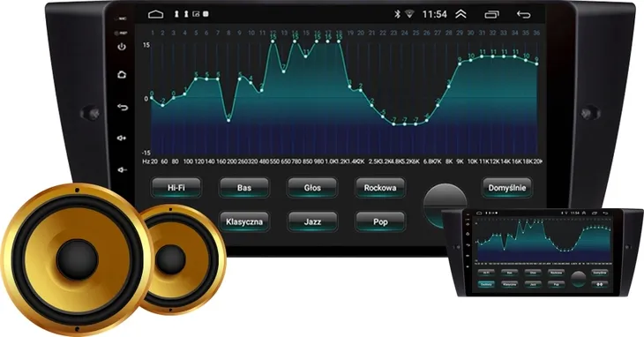The height and width of the screenshot is (337, 644).
Task: Click band 8 slider point at the dip
Action: tap(228, 120)
